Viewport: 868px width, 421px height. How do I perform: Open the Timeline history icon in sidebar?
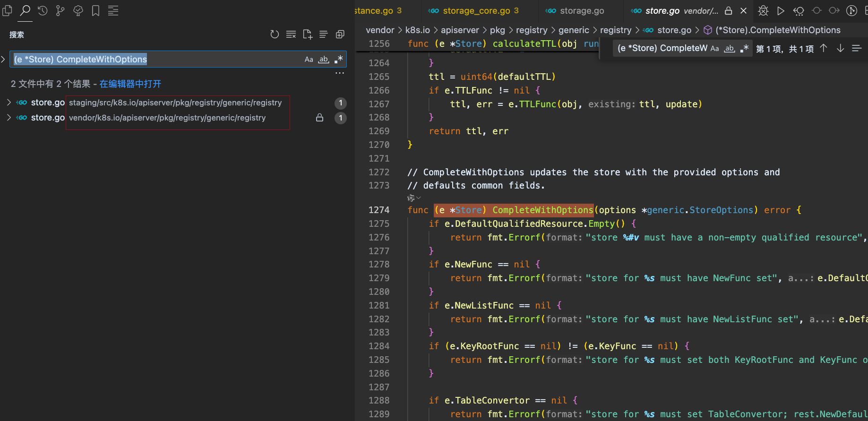(x=43, y=10)
